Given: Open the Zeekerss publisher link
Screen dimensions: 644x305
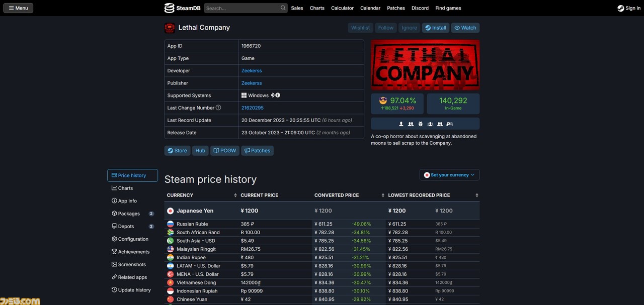Looking at the screenshot, I should pos(252,83).
